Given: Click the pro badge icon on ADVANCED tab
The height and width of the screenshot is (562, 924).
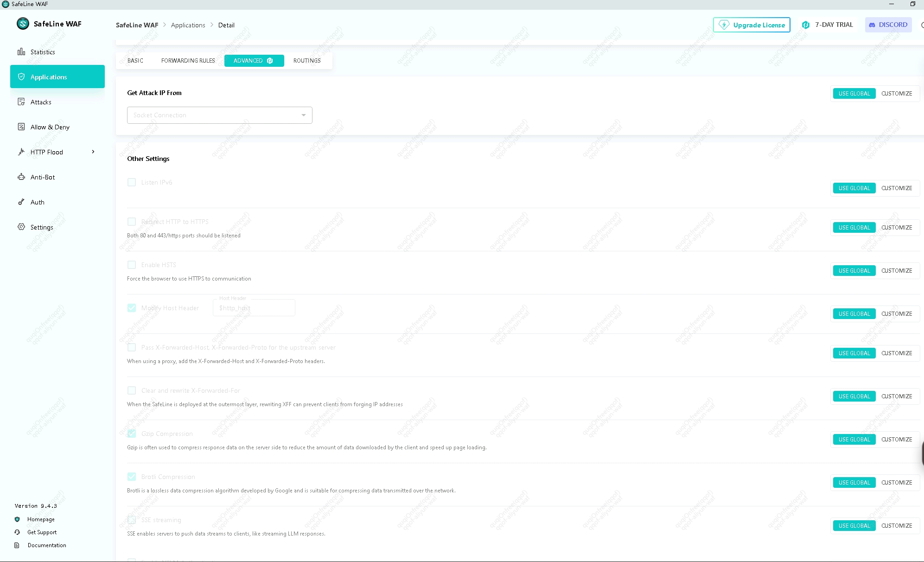Looking at the screenshot, I should pyautogui.click(x=270, y=61).
